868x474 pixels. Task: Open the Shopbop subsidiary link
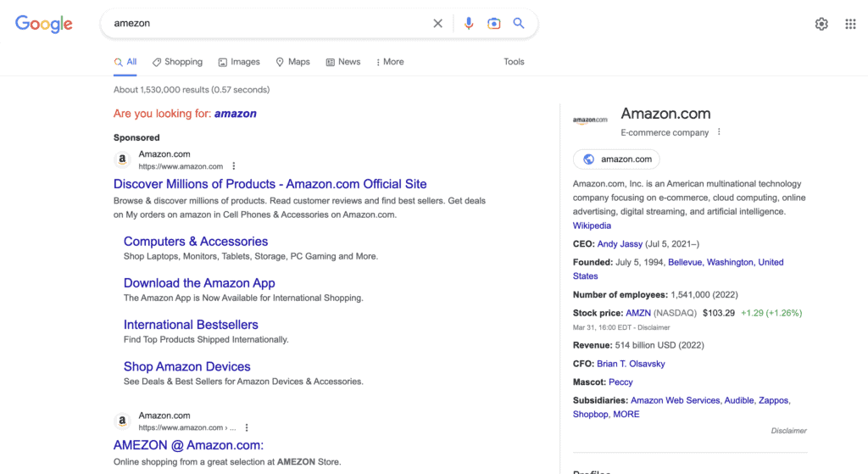[590, 414]
